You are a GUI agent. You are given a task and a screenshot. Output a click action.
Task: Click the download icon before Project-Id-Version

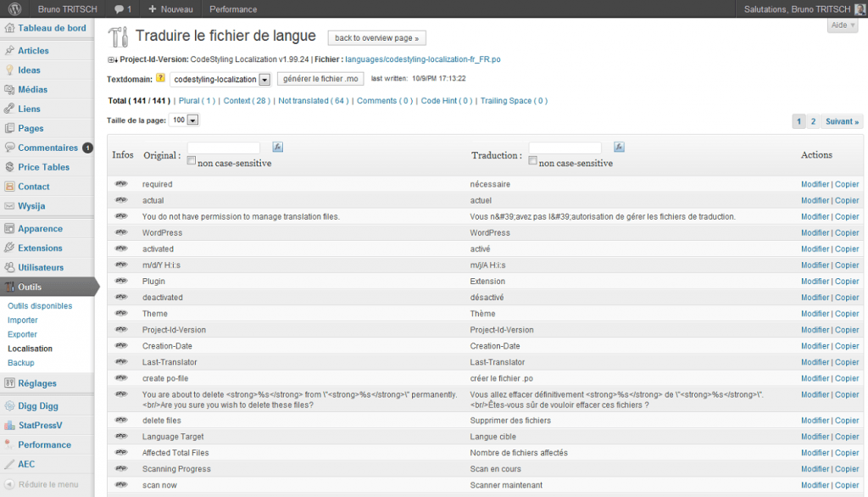[114, 59]
